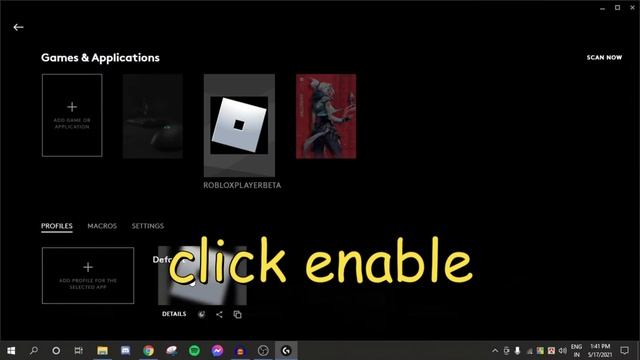Open the Windows Start menu

coord(11,350)
